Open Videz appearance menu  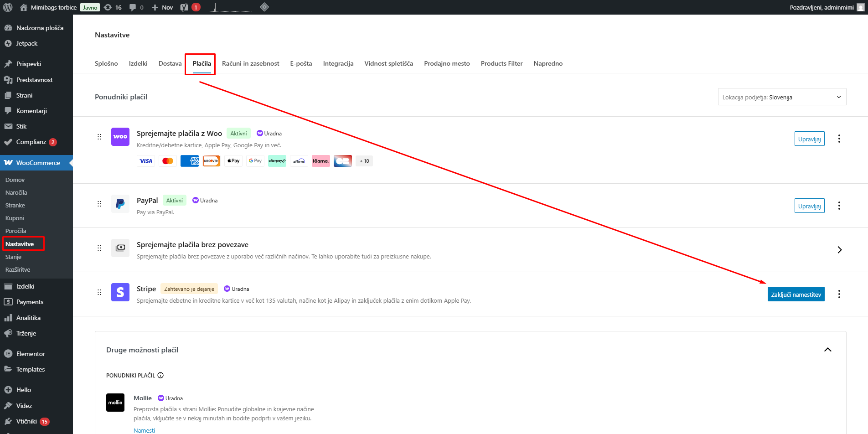point(36,406)
